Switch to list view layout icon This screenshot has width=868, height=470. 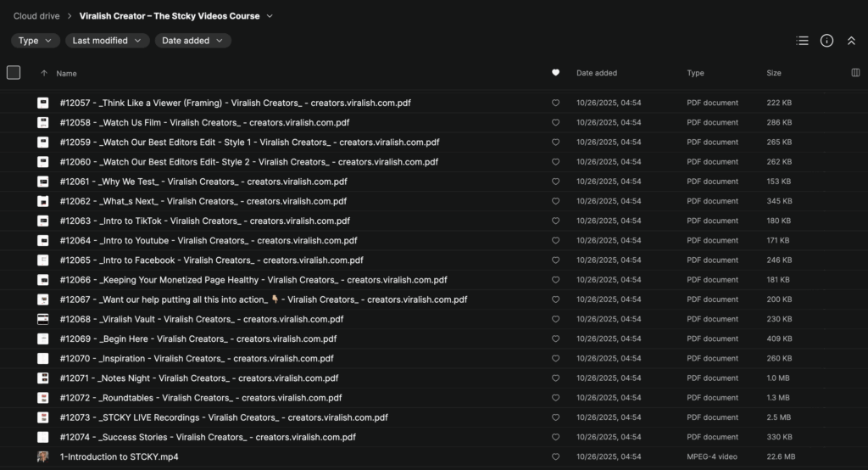[802, 41]
